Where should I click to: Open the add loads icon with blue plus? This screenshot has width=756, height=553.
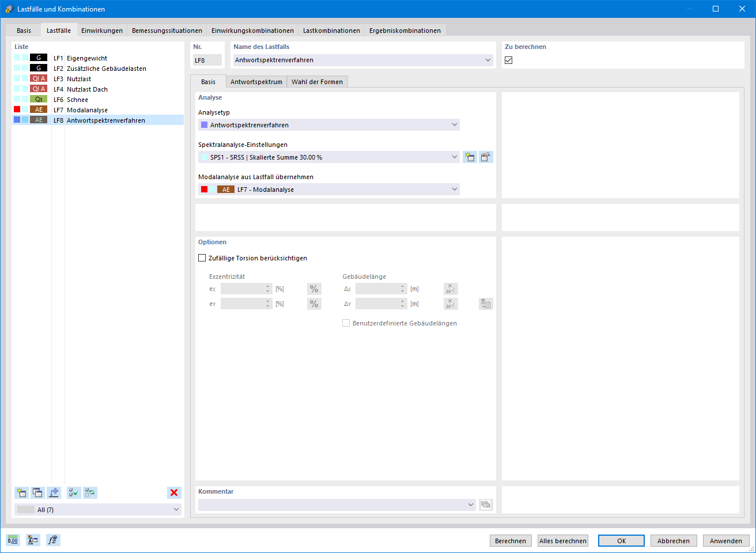[54, 493]
